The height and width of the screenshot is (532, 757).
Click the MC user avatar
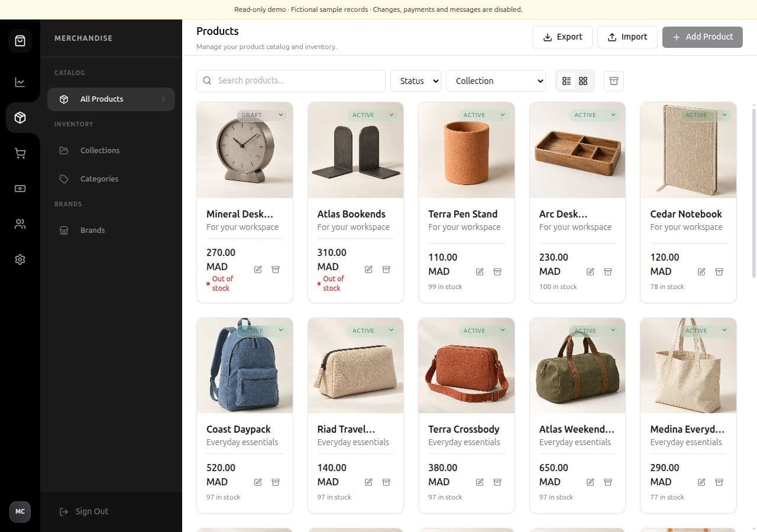click(20, 511)
